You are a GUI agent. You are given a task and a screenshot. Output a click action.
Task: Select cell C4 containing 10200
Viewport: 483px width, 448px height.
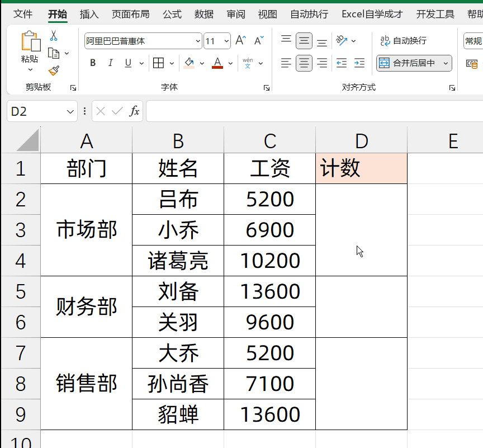270,261
